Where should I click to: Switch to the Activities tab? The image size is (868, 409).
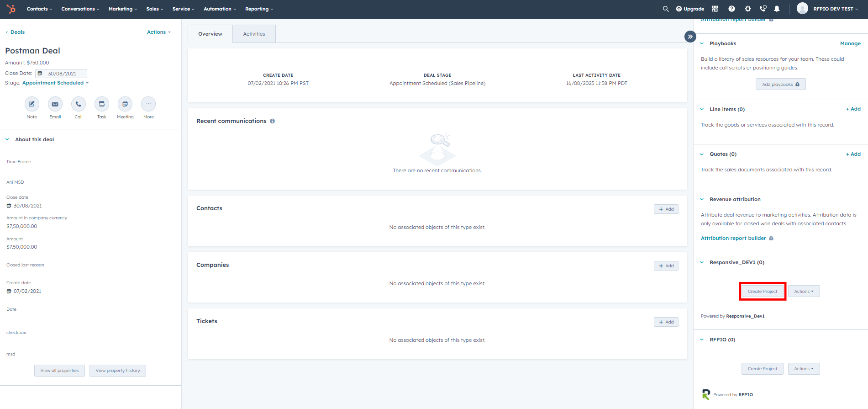coord(254,34)
